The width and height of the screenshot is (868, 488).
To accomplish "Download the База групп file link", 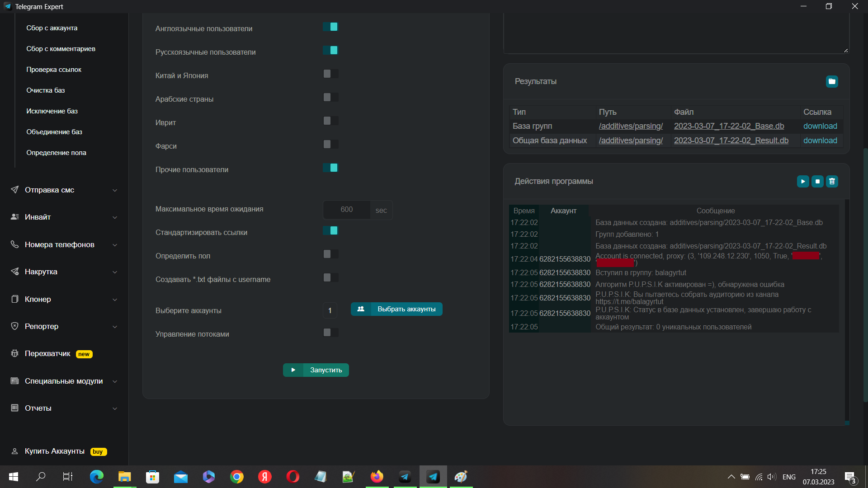I will click(820, 126).
